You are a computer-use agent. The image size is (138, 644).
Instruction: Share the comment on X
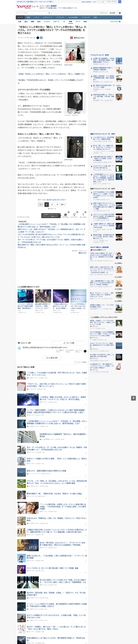click(85, 351)
